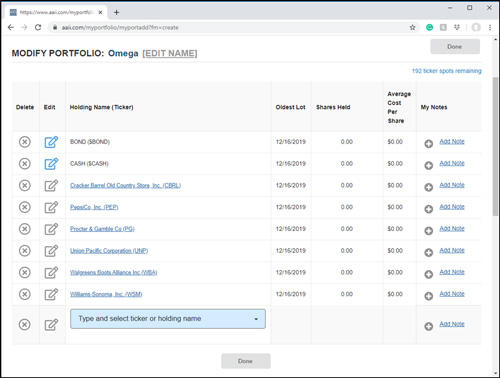Click plus icon for Williams-Sonoma note
This screenshot has width=500, height=378.
pyautogui.click(x=429, y=296)
